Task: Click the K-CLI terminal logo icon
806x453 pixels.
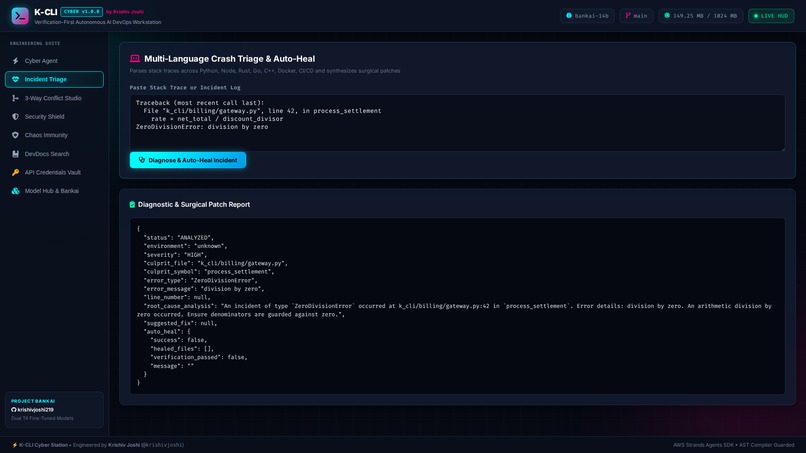Action: tap(20, 16)
